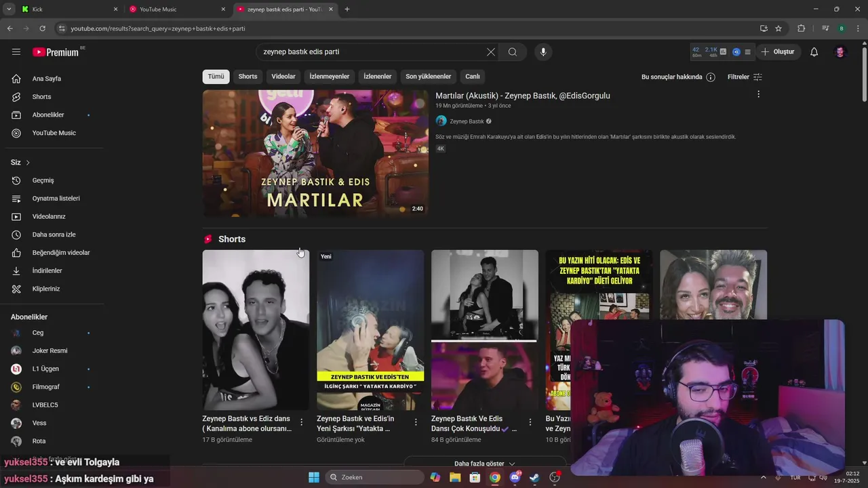The height and width of the screenshot is (488, 868).
Task: Open Discord from taskbar
Action: click(x=515, y=477)
